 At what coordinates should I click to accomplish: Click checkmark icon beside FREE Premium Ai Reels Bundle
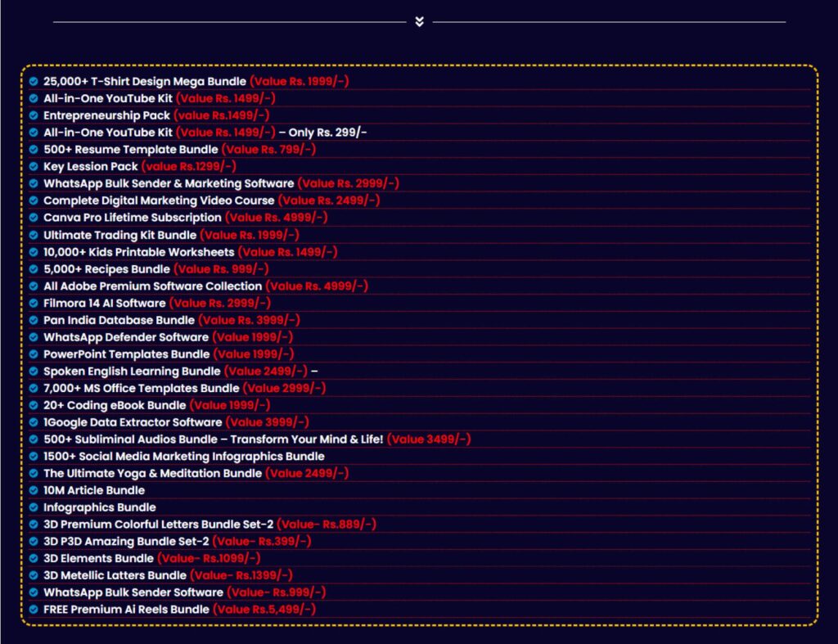tap(34, 610)
